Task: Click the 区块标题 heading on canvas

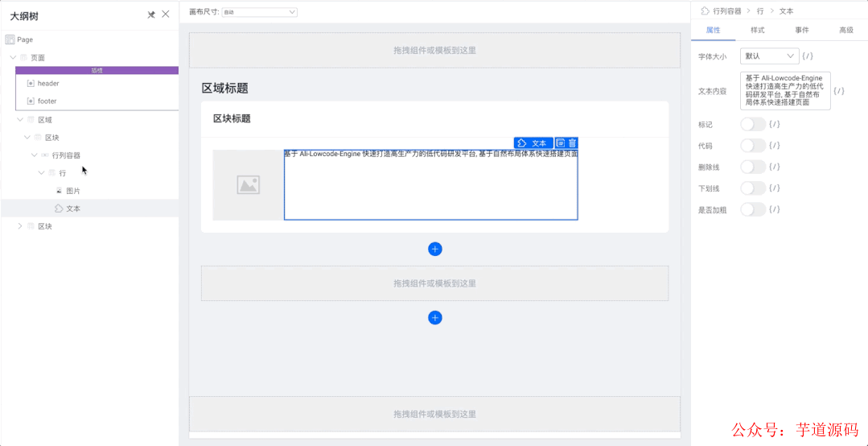Action: click(x=232, y=118)
